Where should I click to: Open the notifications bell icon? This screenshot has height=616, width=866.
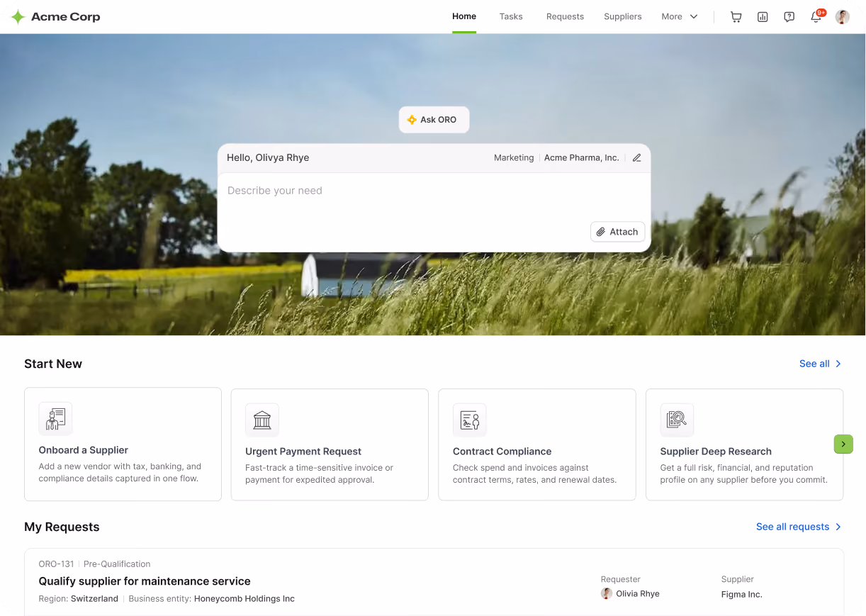click(816, 17)
